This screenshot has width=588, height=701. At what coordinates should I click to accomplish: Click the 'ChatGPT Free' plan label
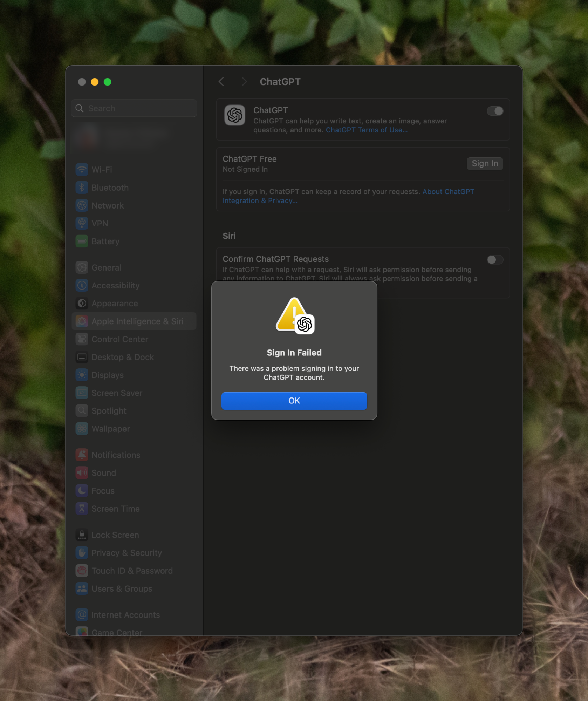[x=249, y=159]
